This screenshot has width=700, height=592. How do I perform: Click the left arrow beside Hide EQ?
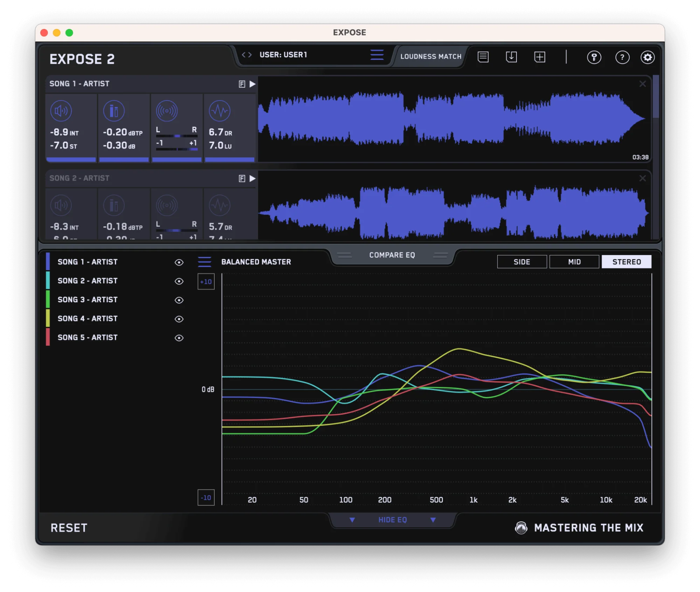point(352,520)
